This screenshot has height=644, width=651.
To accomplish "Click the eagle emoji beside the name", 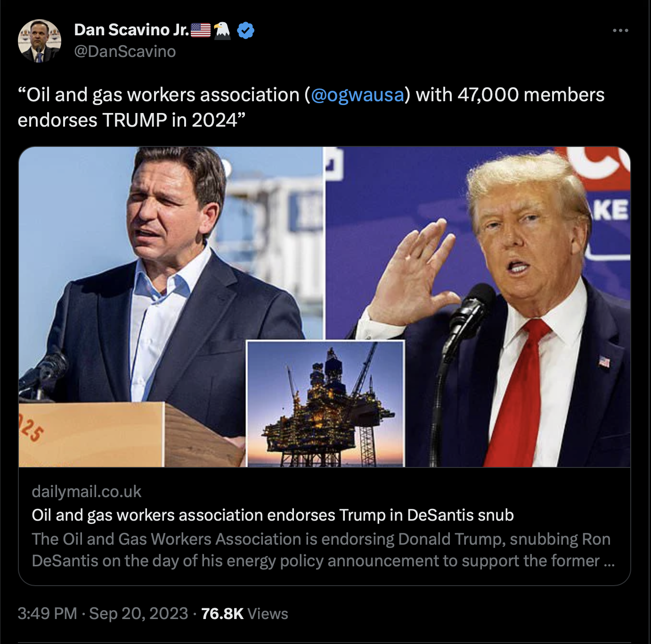I will tap(222, 30).
